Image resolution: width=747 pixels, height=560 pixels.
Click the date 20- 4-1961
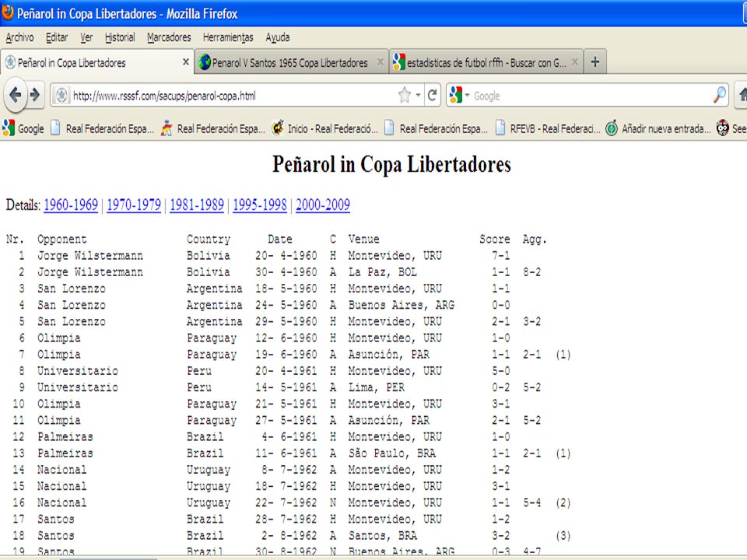click(x=286, y=371)
